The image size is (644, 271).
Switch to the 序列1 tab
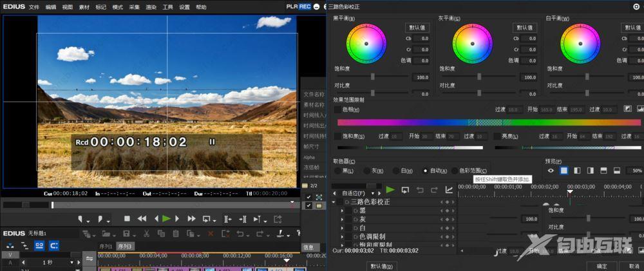tap(106, 246)
